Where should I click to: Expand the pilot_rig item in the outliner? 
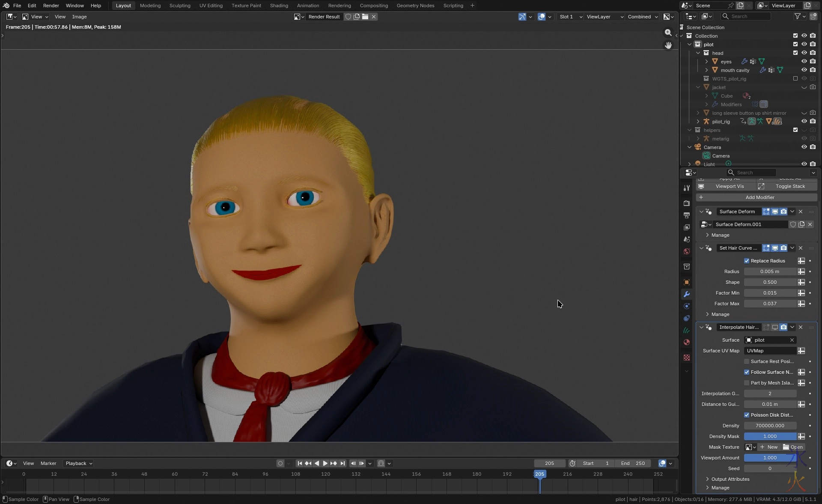(x=698, y=122)
